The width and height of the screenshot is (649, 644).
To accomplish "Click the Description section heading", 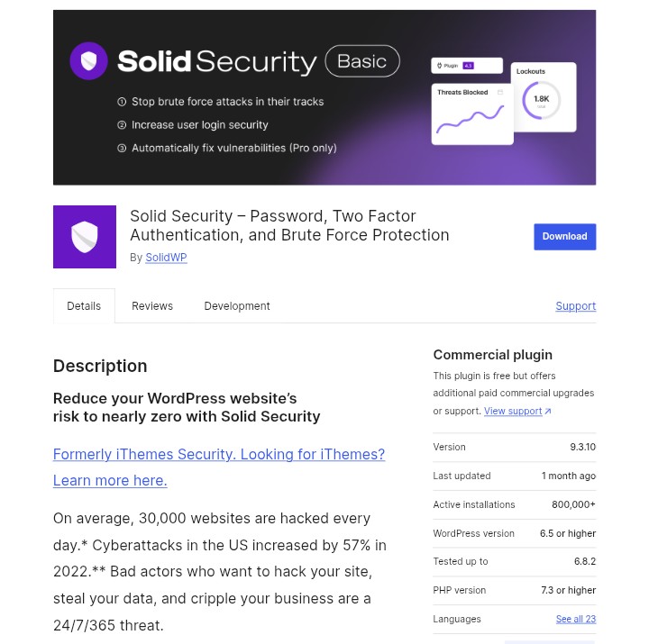I will point(100,366).
